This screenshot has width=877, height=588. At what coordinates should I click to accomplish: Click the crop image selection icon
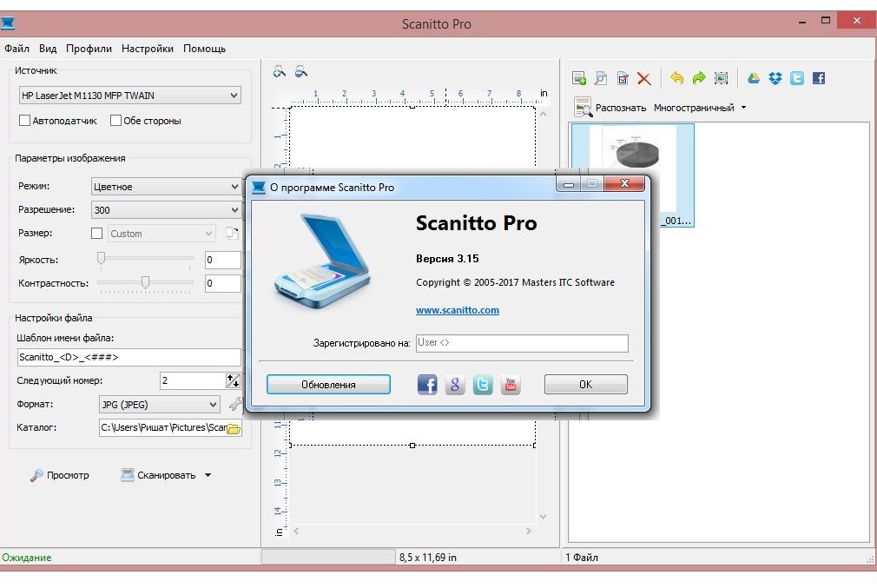click(721, 78)
